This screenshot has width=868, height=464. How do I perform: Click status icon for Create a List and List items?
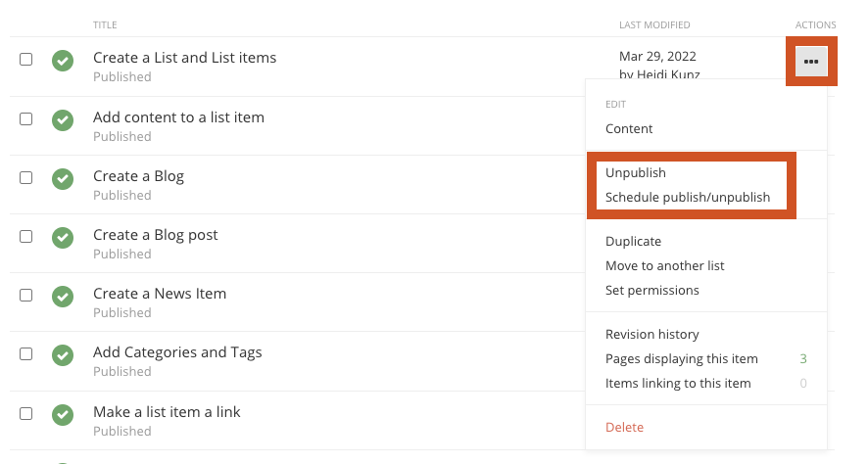point(63,61)
